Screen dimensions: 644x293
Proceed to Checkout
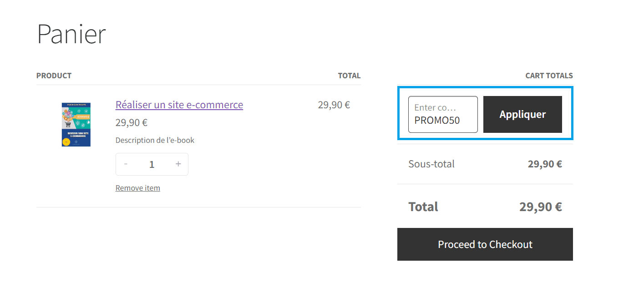(x=485, y=244)
